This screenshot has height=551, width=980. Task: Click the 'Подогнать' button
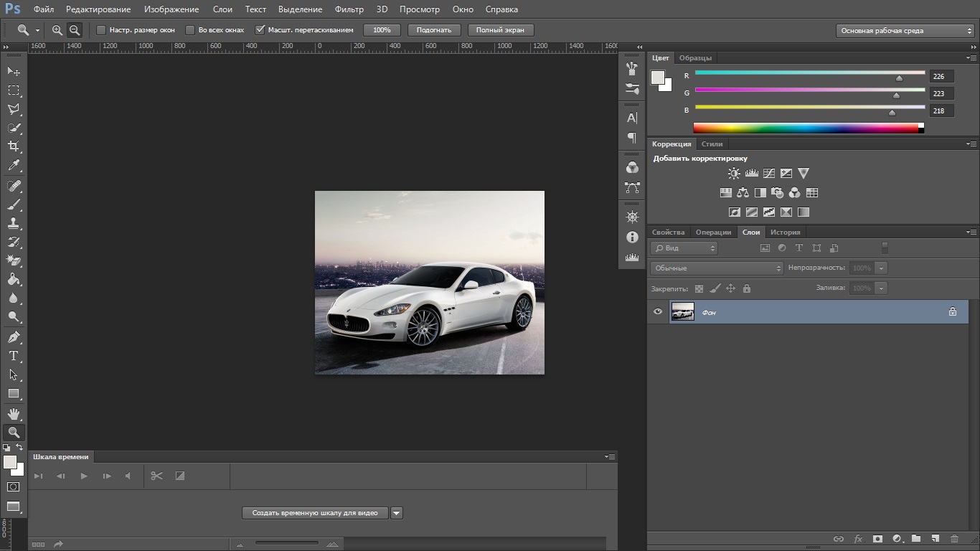coord(433,30)
